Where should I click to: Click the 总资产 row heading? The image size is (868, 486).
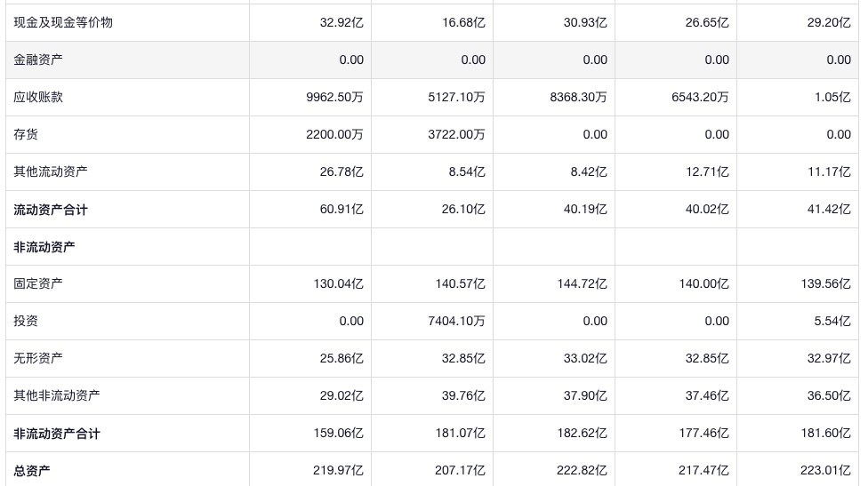click(32, 471)
